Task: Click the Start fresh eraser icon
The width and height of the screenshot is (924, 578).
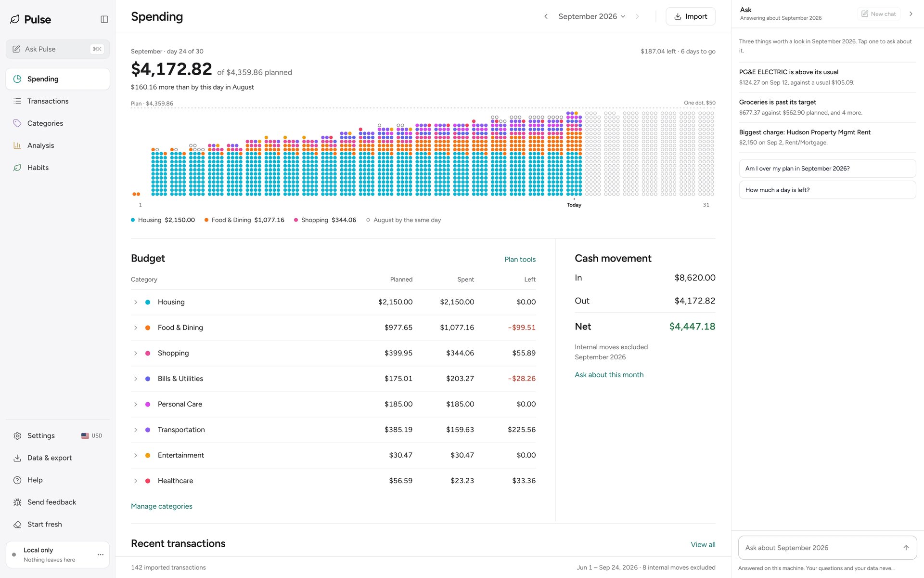Action: point(17,525)
